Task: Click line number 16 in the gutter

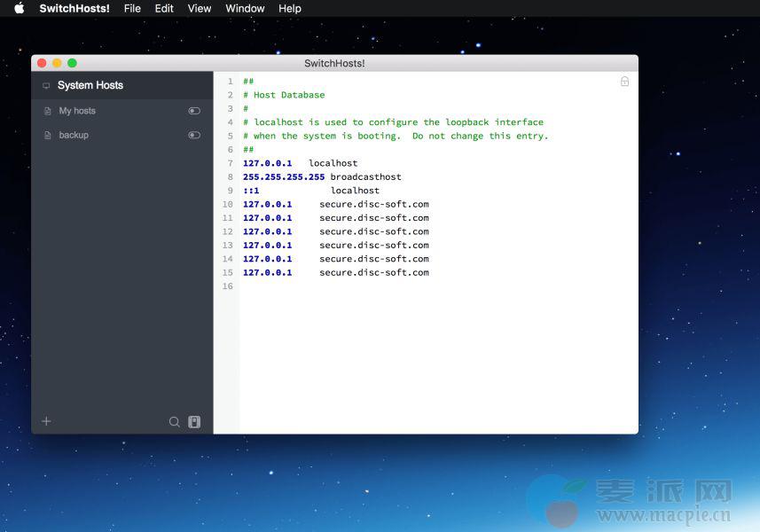Action: click(228, 286)
